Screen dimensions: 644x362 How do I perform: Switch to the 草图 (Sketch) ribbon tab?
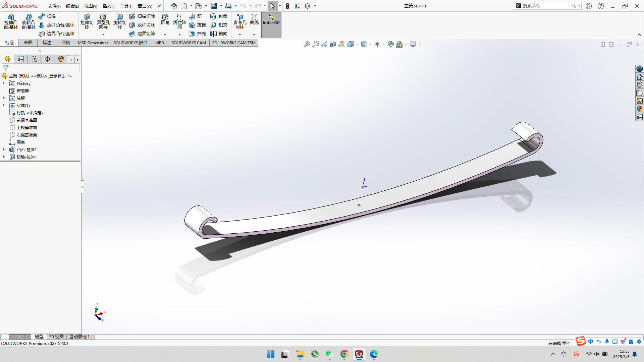tap(28, 43)
